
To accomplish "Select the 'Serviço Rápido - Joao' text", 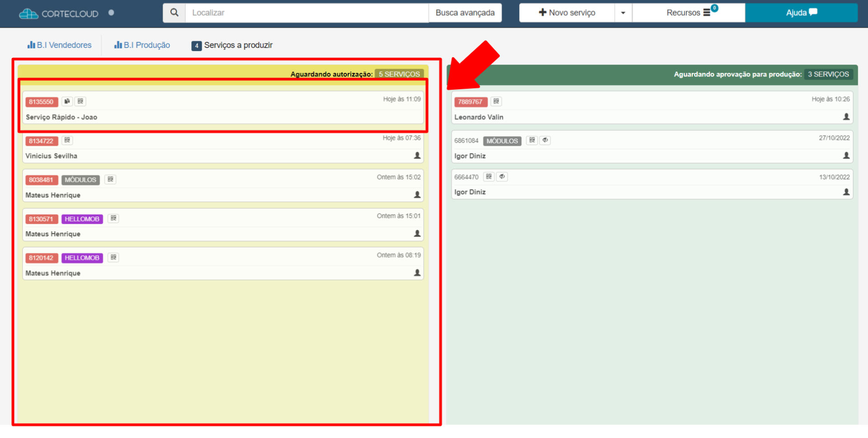I will (62, 117).
